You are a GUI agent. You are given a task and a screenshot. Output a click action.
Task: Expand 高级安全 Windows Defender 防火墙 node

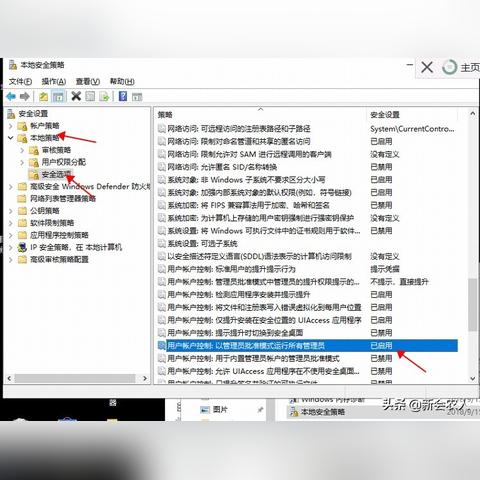coord(11,187)
